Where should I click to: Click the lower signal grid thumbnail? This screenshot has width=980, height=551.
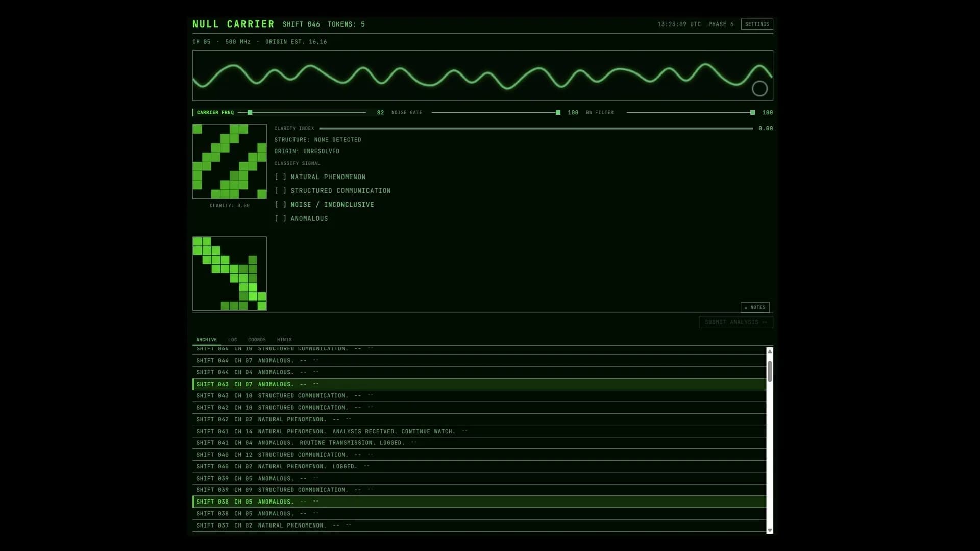pos(229,273)
